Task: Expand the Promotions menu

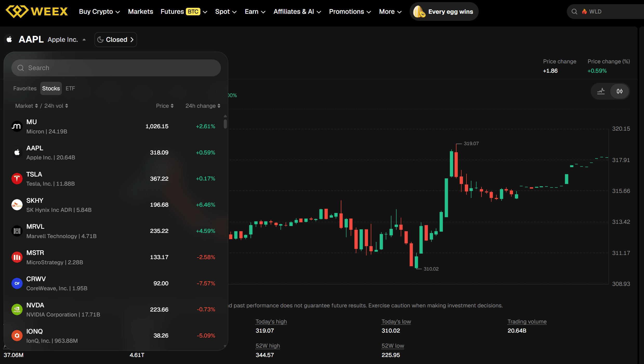Action: click(x=350, y=12)
